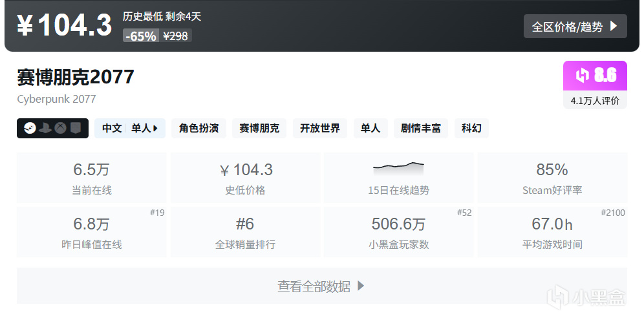Click the 赛博朋克 tag
644x318 pixels.
tap(259, 129)
